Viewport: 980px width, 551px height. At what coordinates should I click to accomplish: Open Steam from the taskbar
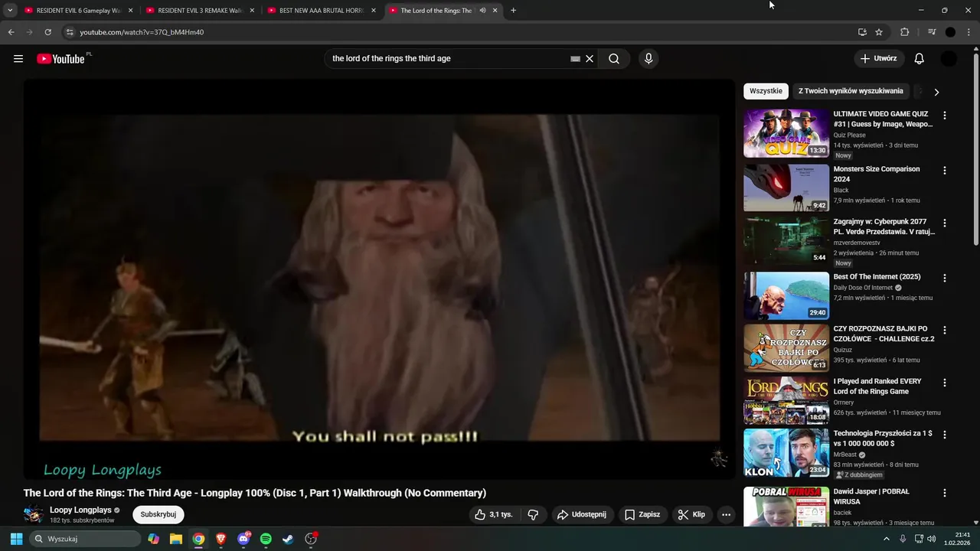click(x=288, y=539)
